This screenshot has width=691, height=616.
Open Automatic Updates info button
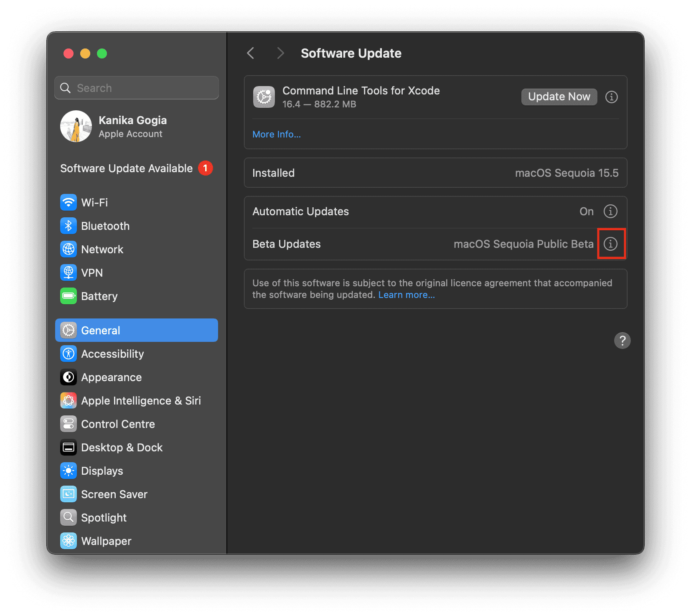coord(610,211)
